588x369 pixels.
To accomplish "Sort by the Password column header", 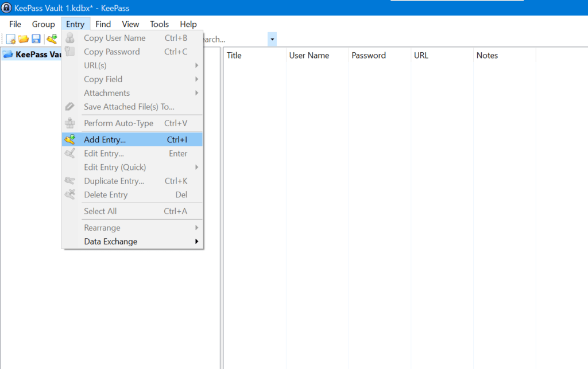I will click(x=380, y=56).
